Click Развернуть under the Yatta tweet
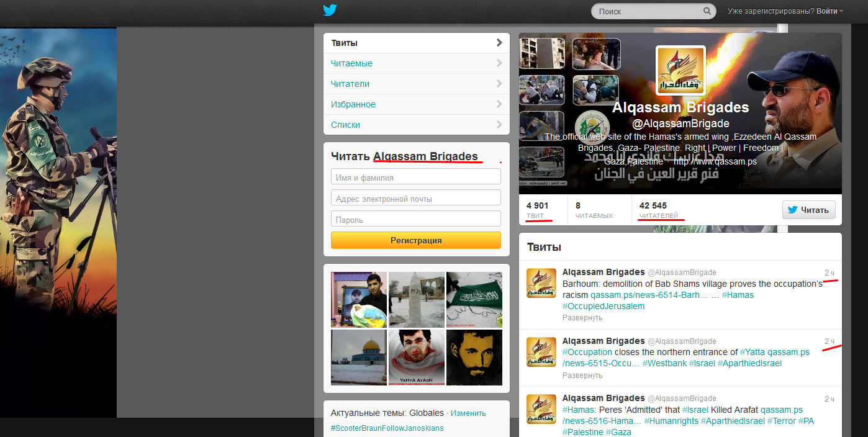The image size is (868, 437). (x=582, y=375)
